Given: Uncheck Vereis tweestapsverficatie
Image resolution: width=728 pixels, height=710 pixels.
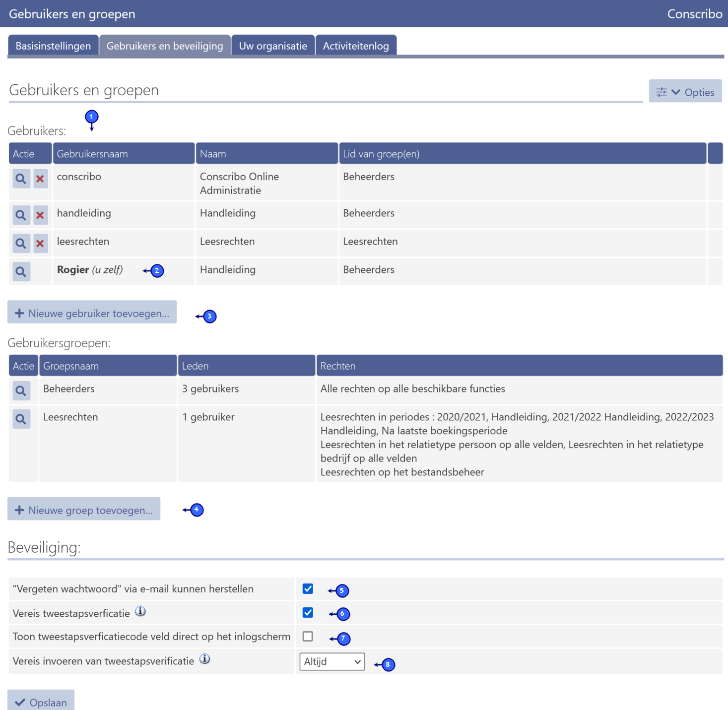Looking at the screenshot, I should [308, 613].
